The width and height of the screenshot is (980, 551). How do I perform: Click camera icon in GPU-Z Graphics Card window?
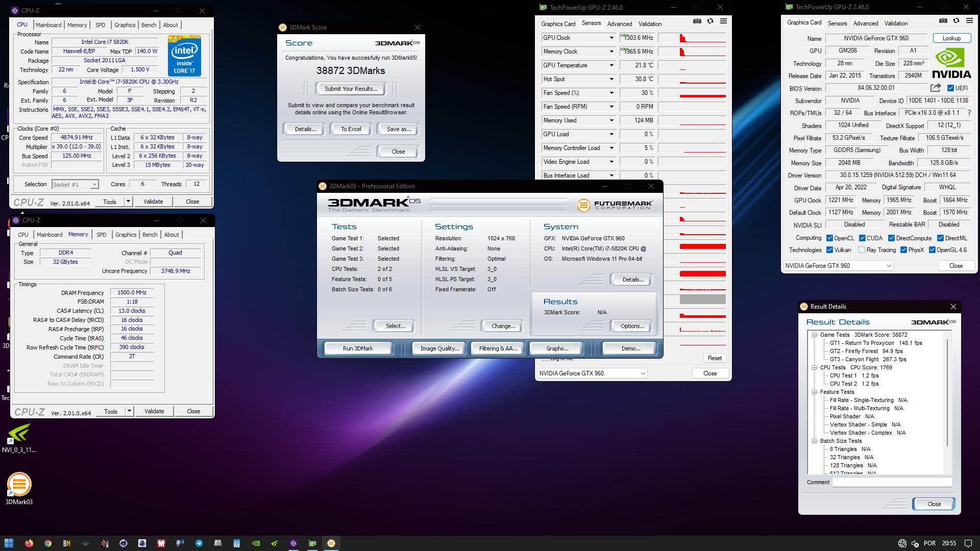point(943,20)
